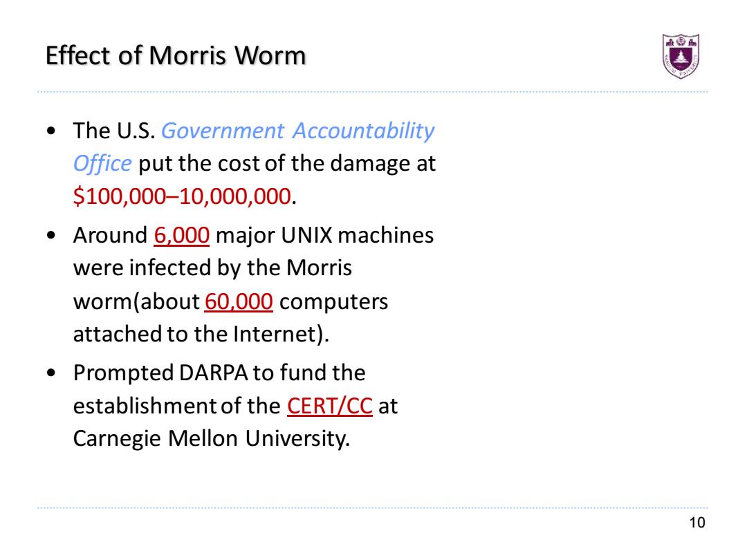Click the second bullet before Around
The image size is (747, 560).
(x=51, y=235)
